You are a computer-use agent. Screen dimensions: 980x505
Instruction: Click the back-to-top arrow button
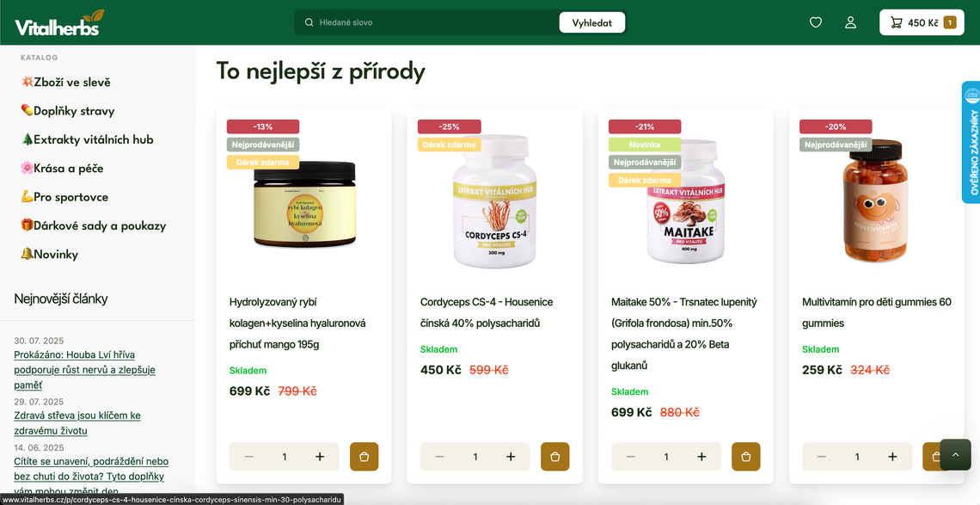click(x=955, y=455)
